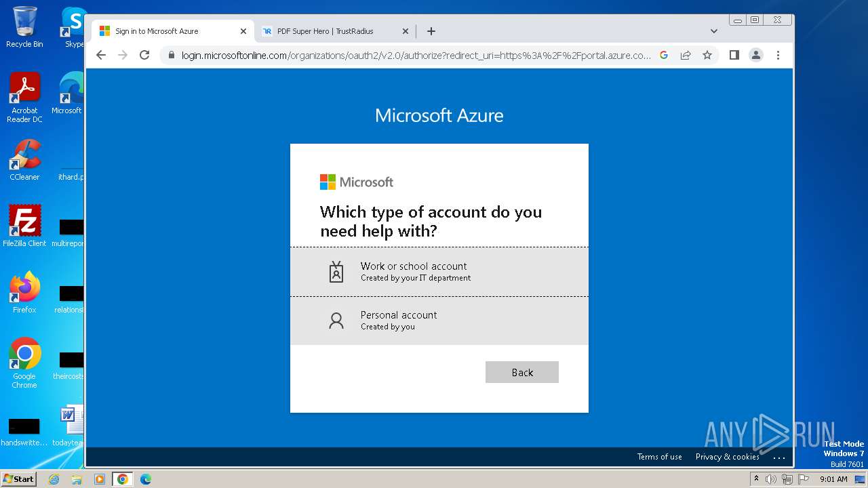The width and height of the screenshot is (868, 488).
Task: Open Microsoft Edge from the taskbar
Action: (145, 479)
